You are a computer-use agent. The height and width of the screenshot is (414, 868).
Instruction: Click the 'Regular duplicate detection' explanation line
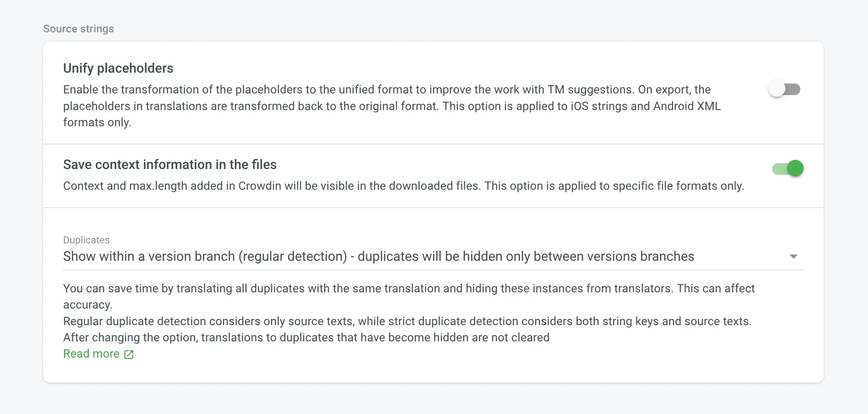(x=407, y=321)
